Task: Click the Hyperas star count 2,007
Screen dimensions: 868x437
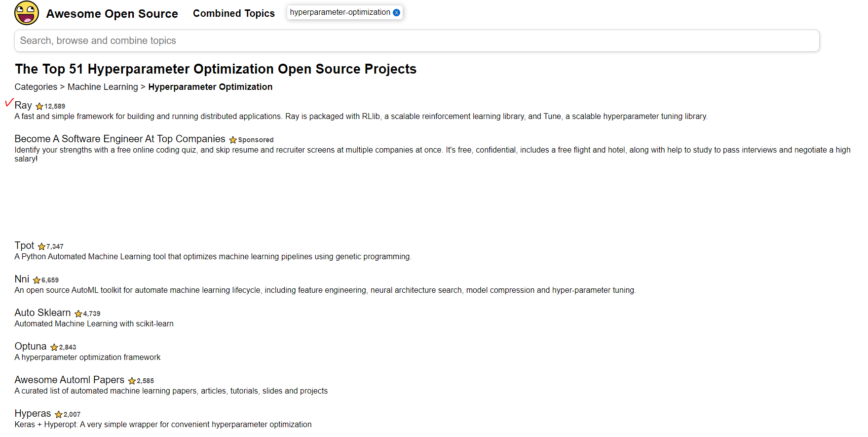Action: pyautogui.click(x=72, y=414)
